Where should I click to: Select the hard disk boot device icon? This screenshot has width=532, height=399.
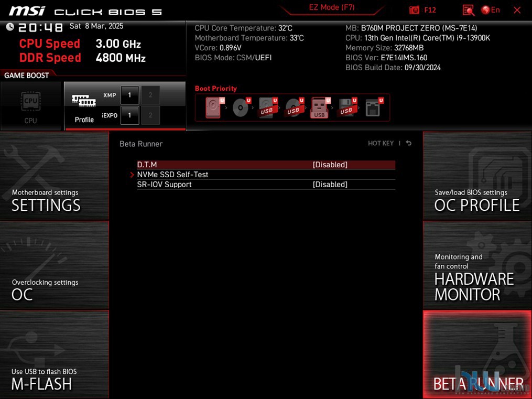(214, 107)
